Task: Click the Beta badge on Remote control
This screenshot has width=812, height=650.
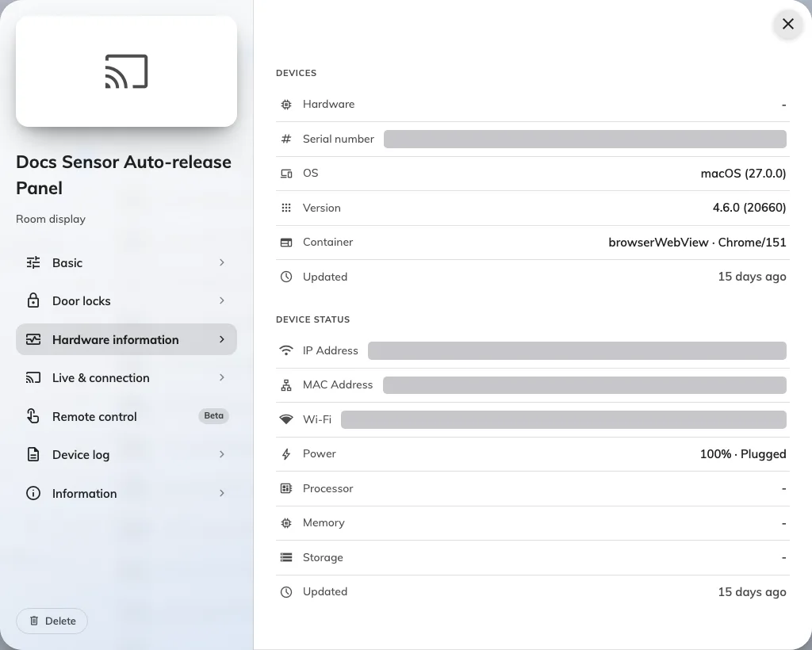Action: 213,415
